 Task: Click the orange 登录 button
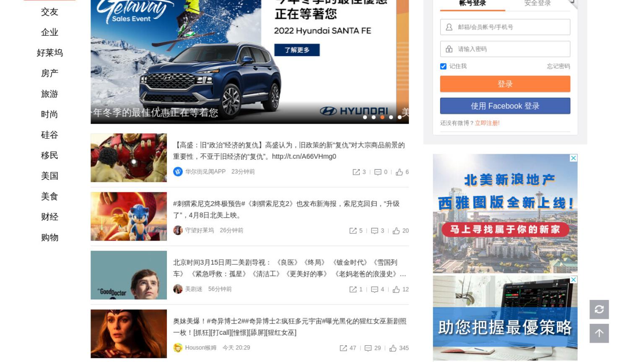[505, 84]
